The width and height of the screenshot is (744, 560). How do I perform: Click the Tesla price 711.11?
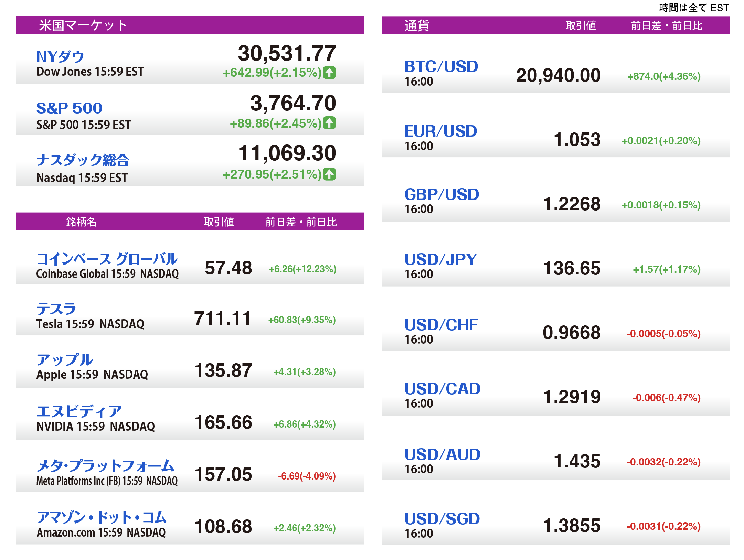(x=223, y=318)
